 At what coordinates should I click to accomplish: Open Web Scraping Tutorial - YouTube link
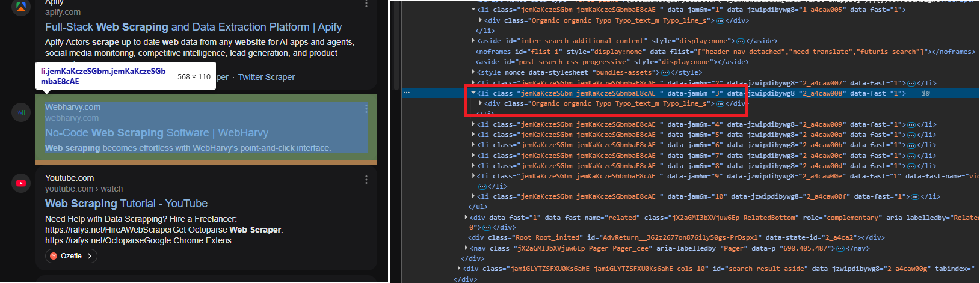click(126, 204)
